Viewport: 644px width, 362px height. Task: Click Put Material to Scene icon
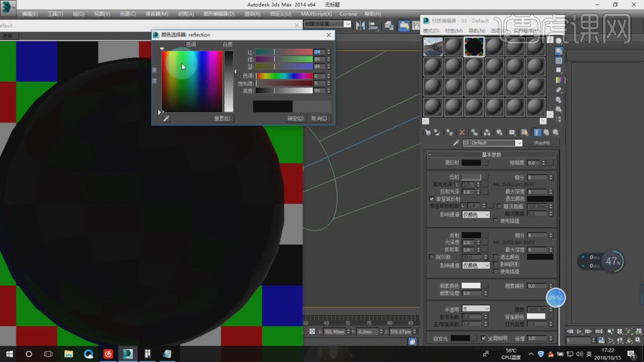[x=437, y=132]
